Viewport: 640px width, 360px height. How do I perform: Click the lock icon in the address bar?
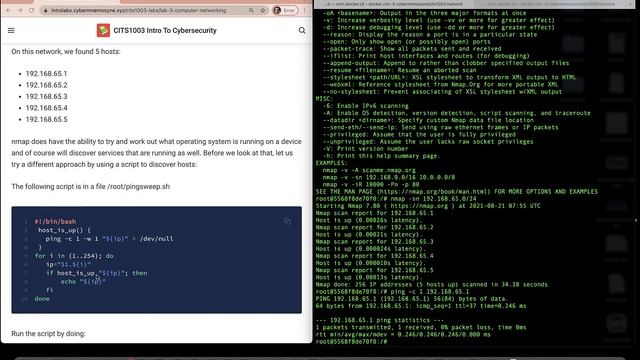tap(46, 10)
